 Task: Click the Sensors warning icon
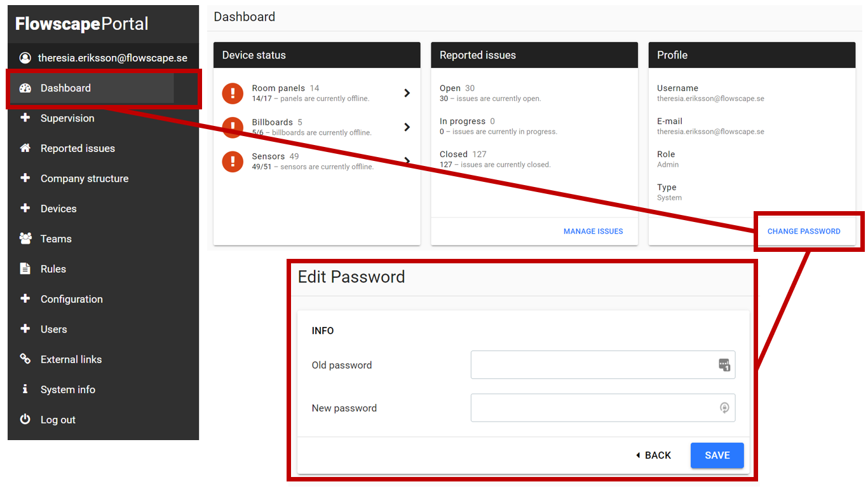coord(233,161)
